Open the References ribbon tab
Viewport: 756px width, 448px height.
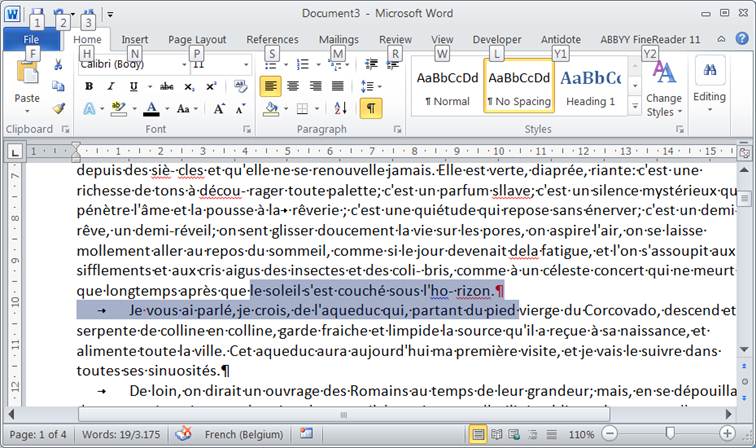[x=272, y=40]
